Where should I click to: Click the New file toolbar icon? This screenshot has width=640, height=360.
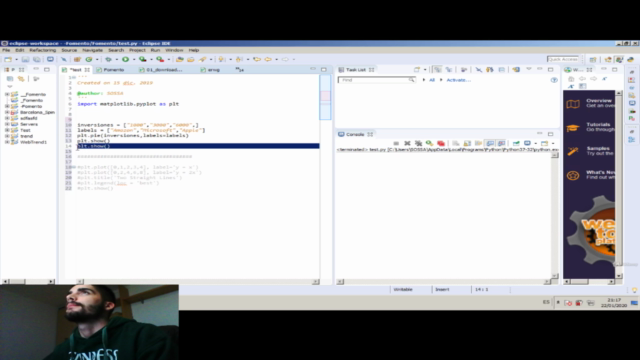pyautogui.click(x=8, y=60)
